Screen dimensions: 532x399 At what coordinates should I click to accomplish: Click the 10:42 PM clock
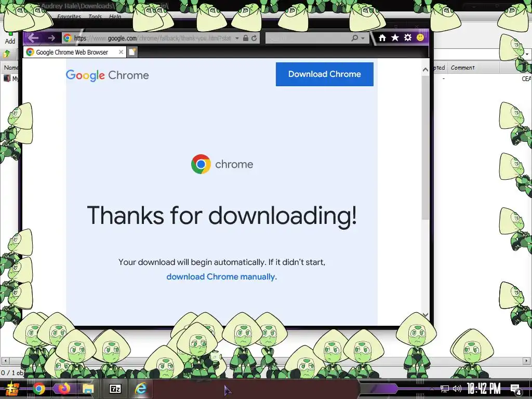tap(484, 389)
